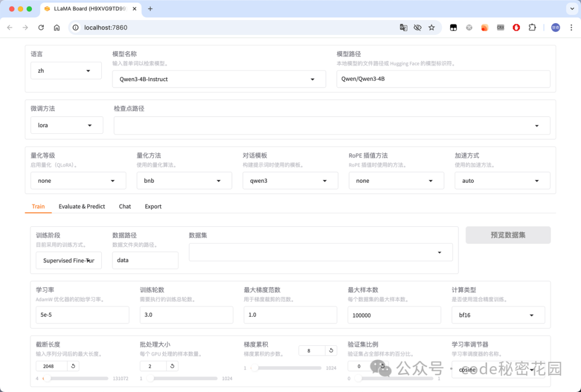Reset the 批处理大小 value to default
This screenshot has height=392, width=581.
172,366
